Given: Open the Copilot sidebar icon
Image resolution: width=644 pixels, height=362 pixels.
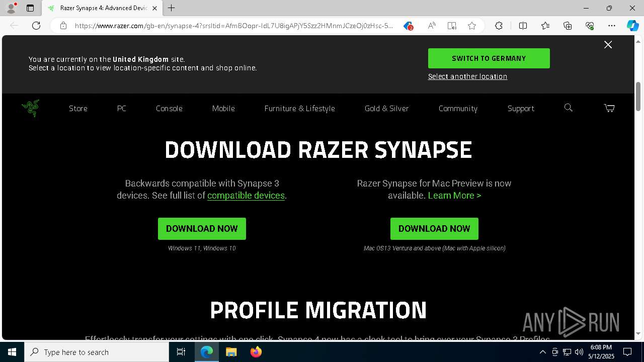Looking at the screenshot, I should pyautogui.click(x=632, y=26).
